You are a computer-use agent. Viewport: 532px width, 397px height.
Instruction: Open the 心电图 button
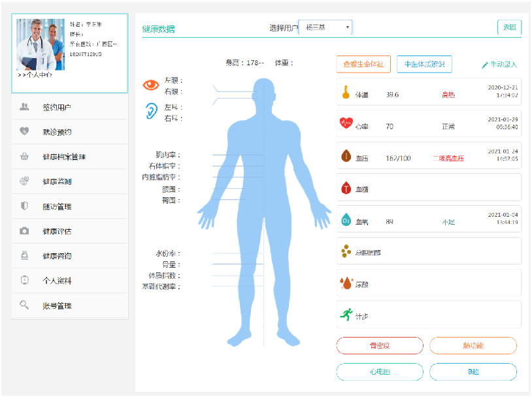pos(379,372)
